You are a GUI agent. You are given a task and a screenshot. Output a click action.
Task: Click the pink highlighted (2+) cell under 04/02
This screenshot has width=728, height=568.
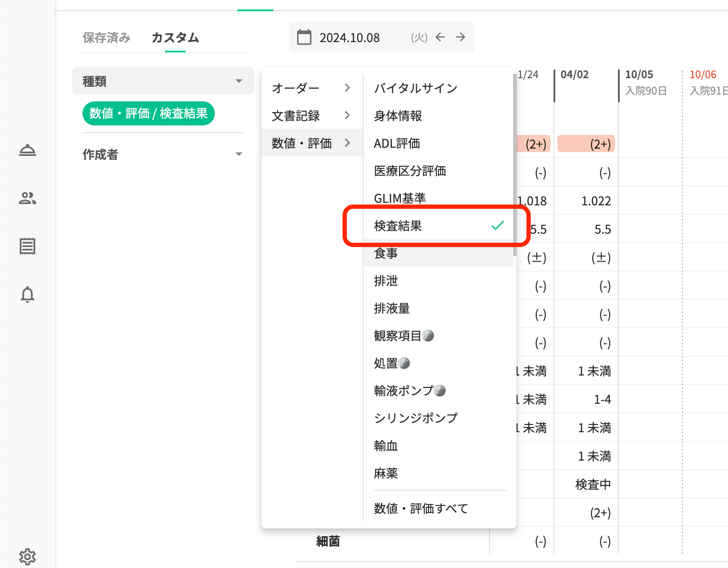coord(586,144)
